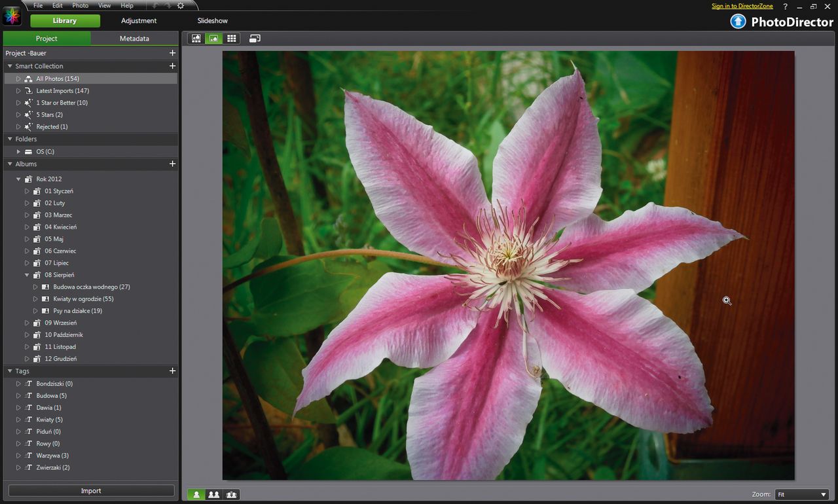
Task: Select All Photos (154)
Action: coord(58,79)
